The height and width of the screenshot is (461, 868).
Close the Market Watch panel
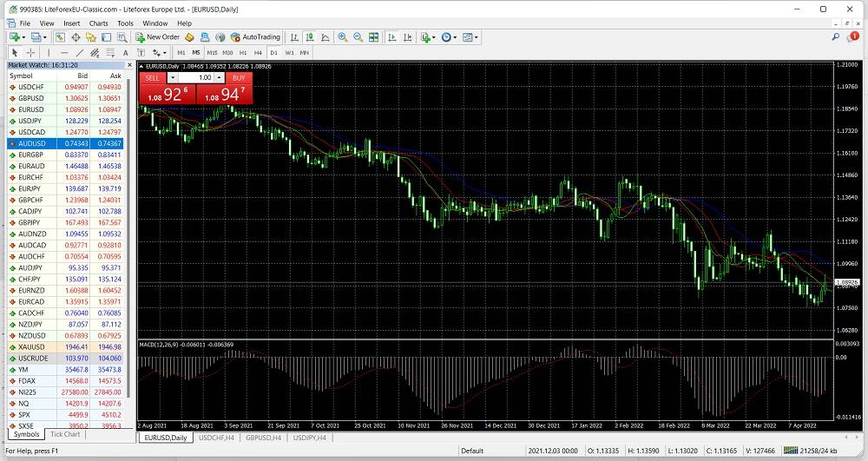[129, 65]
